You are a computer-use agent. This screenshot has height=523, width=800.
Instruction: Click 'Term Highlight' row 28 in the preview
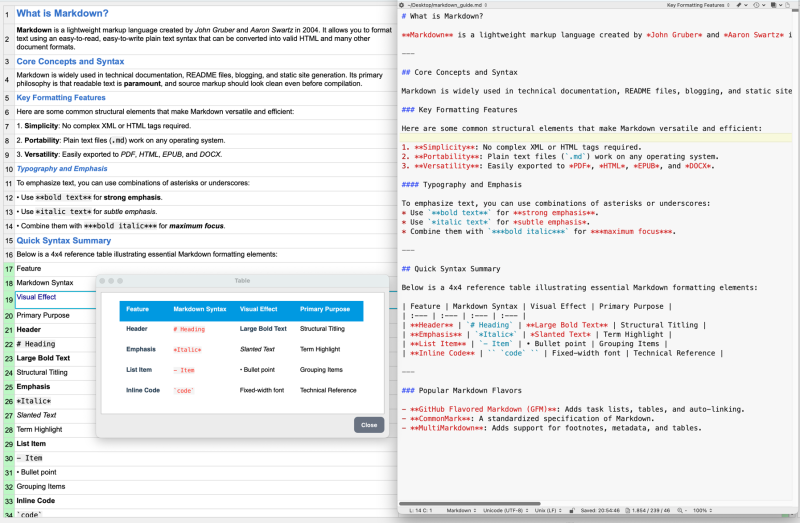[x=39, y=430]
